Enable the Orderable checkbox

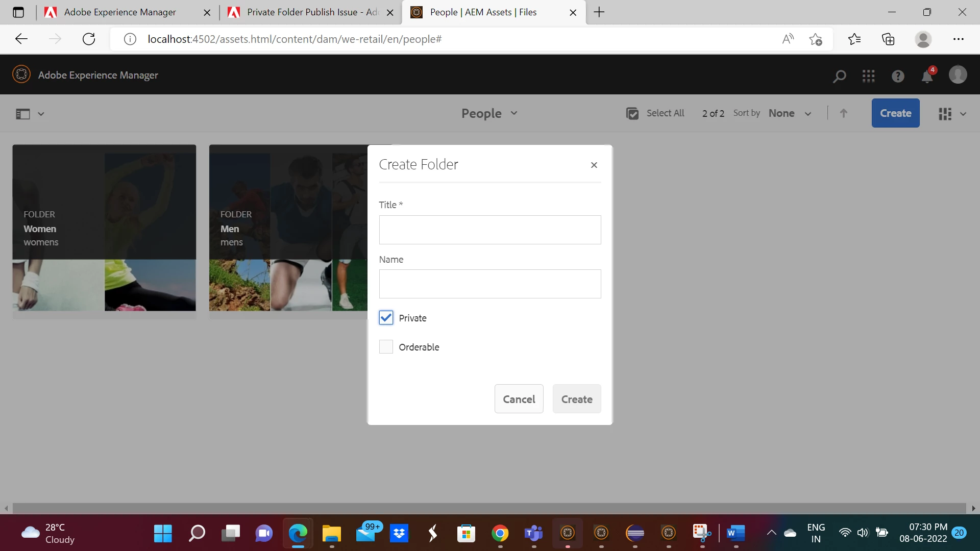386,347
